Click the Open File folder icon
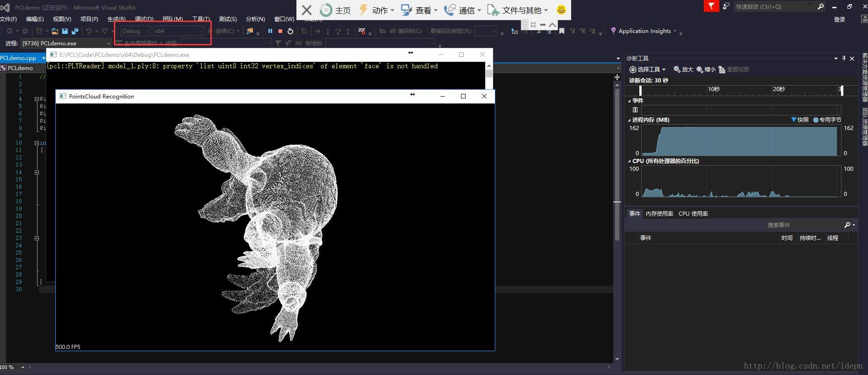Image resolution: width=868 pixels, height=375 pixels. click(x=55, y=31)
